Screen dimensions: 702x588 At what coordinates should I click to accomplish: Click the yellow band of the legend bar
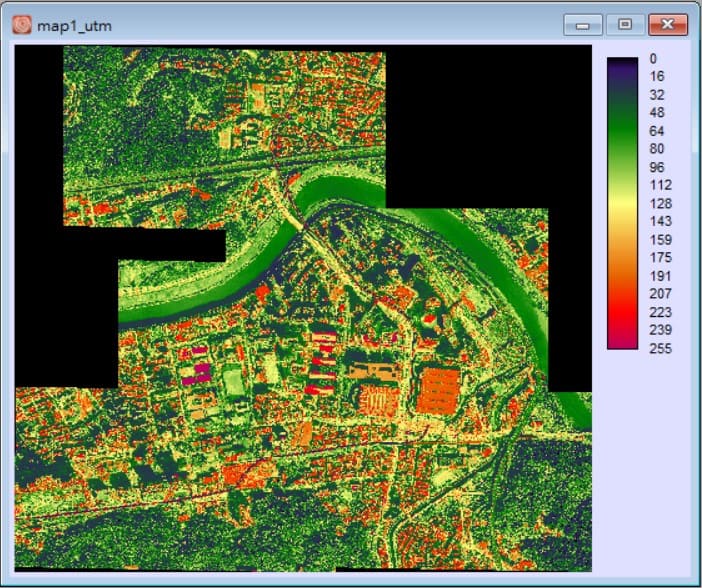pyautogui.click(x=622, y=204)
